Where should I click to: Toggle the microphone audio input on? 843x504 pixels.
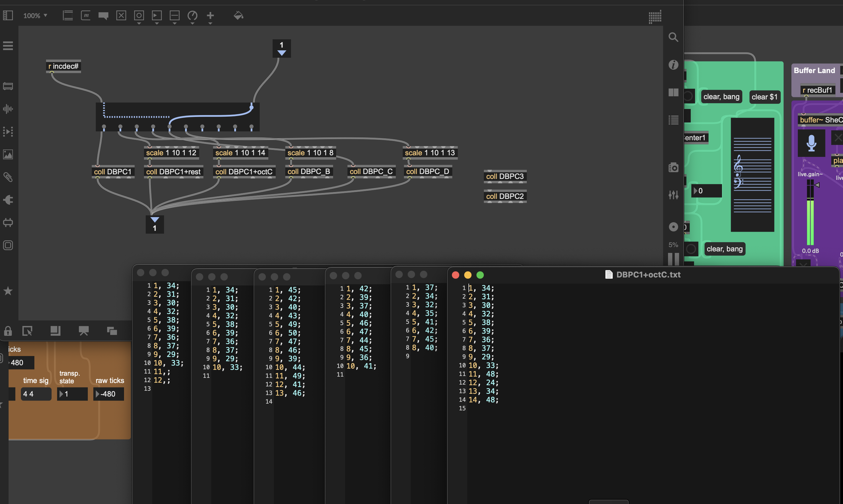[811, 143]
